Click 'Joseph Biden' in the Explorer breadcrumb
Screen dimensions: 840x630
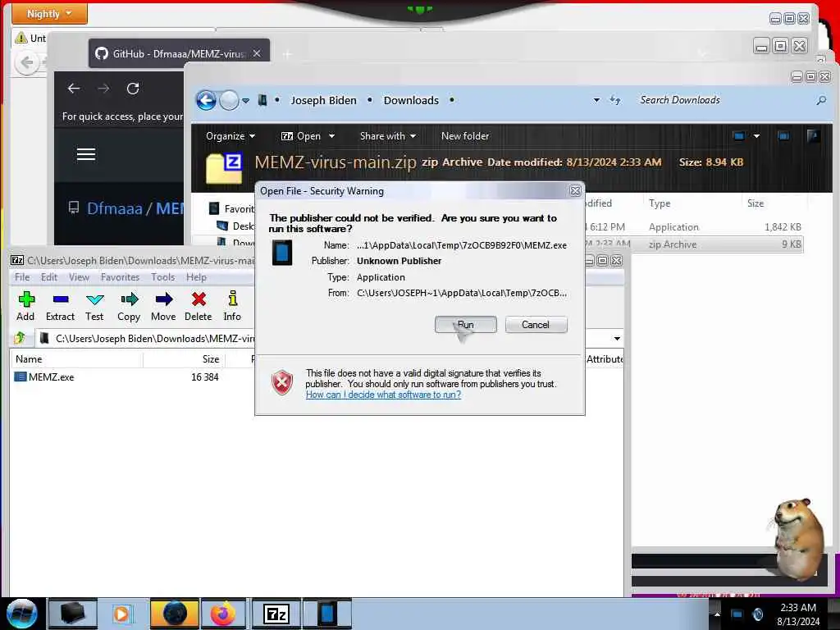click(323, 100)
